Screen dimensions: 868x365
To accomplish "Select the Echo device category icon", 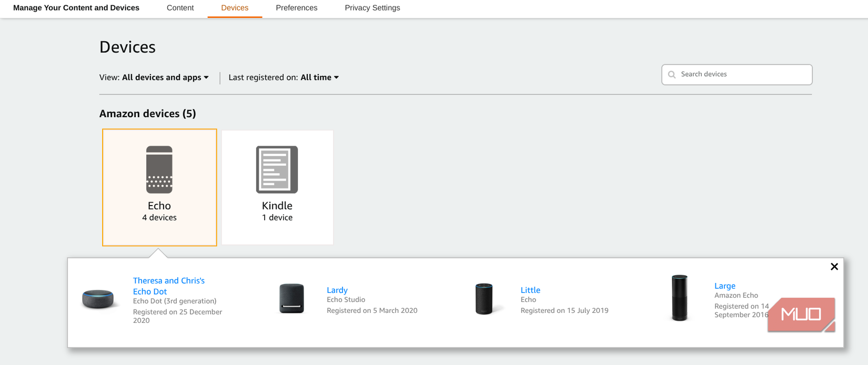I will click(159, 169).
